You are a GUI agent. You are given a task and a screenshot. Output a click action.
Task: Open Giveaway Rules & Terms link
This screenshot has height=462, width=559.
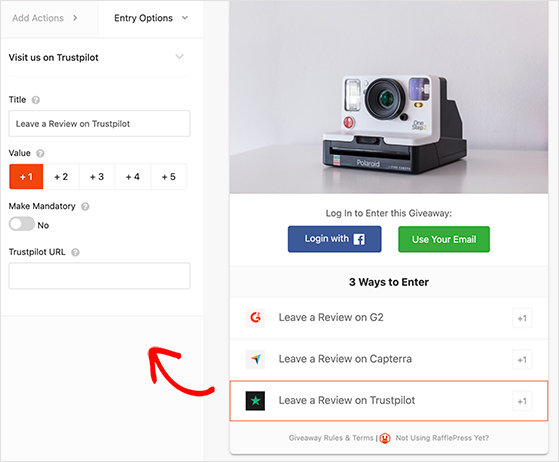pos(331,438)
